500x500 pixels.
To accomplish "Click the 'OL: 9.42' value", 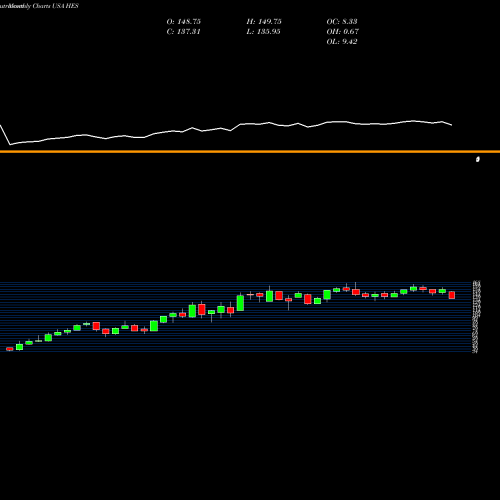I will click(x=342, y=42).
